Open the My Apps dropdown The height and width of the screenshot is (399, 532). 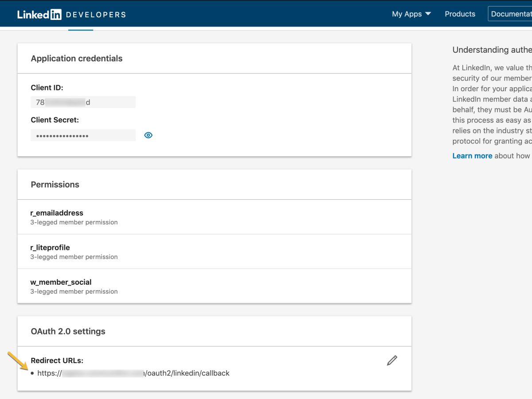pyautogui.click(x=411, y=14)
